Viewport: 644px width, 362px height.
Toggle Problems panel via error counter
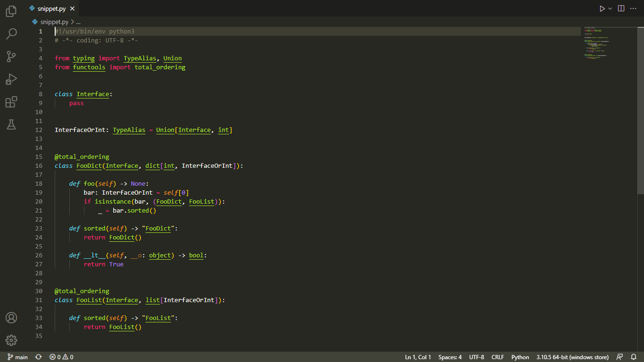click(x=61, y=357)
